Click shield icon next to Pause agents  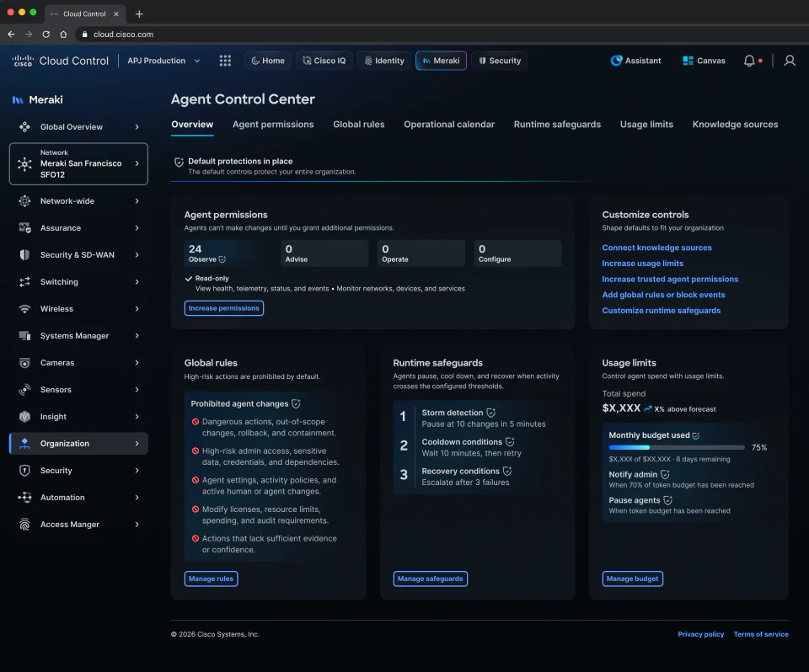tap(667, 500)
